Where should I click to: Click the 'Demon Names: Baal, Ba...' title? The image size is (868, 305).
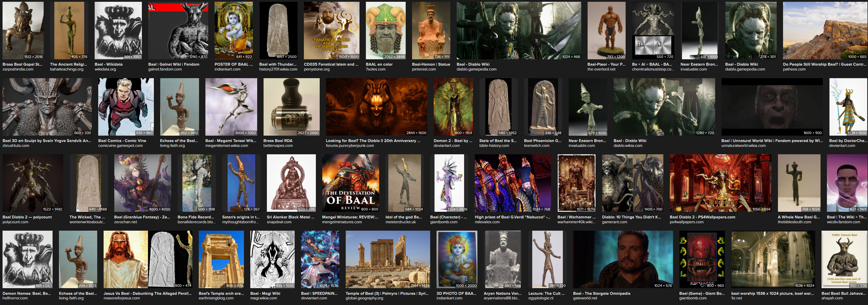point(27,294)
